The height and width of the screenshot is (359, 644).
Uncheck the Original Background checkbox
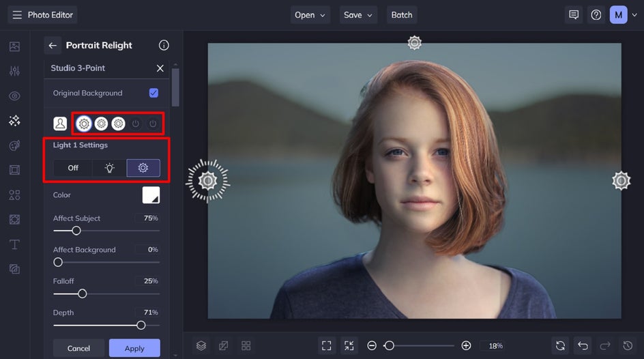pos(153,93)
